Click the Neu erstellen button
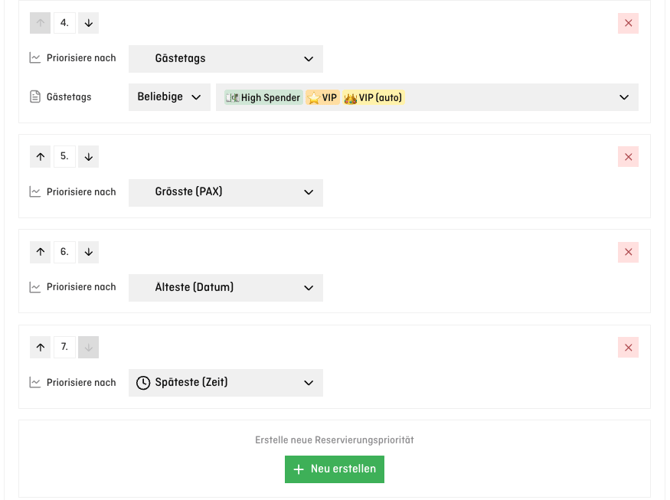The width and height of the screenshot is (670, 500). coord(334,469)
